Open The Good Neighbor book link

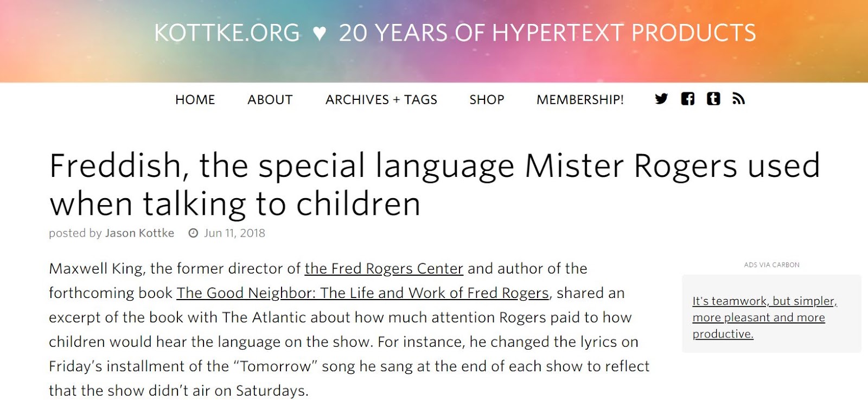[x=362, y=293]
